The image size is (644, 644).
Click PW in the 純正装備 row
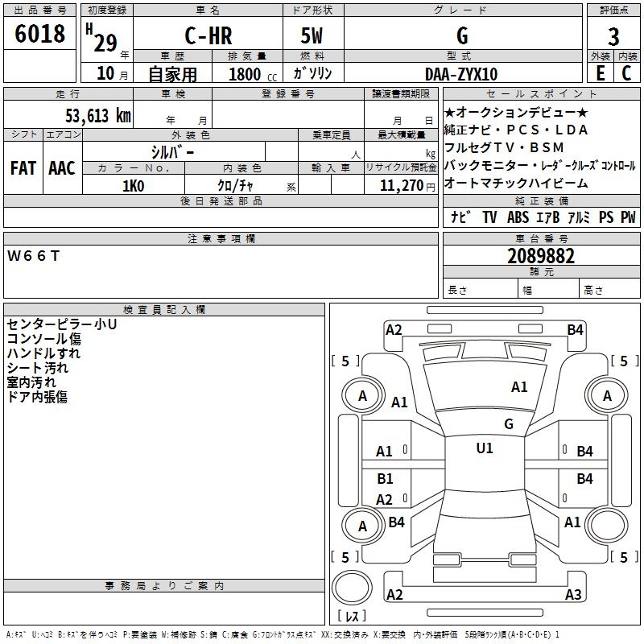click(628, 217)
